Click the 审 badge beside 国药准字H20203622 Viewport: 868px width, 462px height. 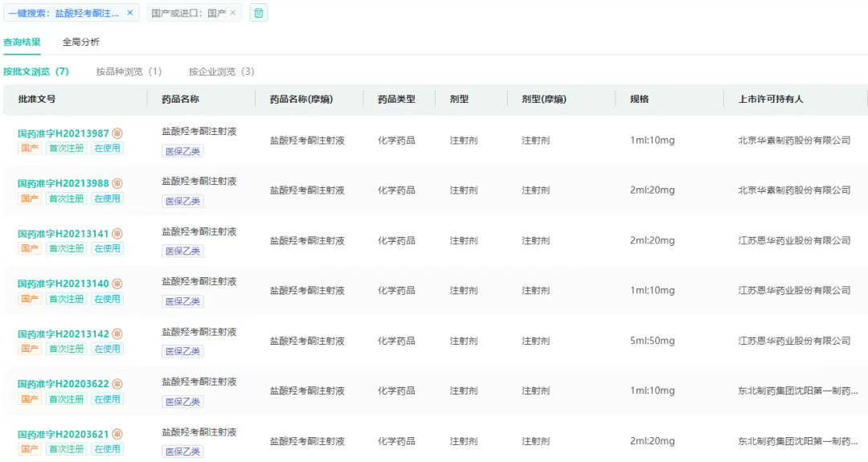click(117, 384)
